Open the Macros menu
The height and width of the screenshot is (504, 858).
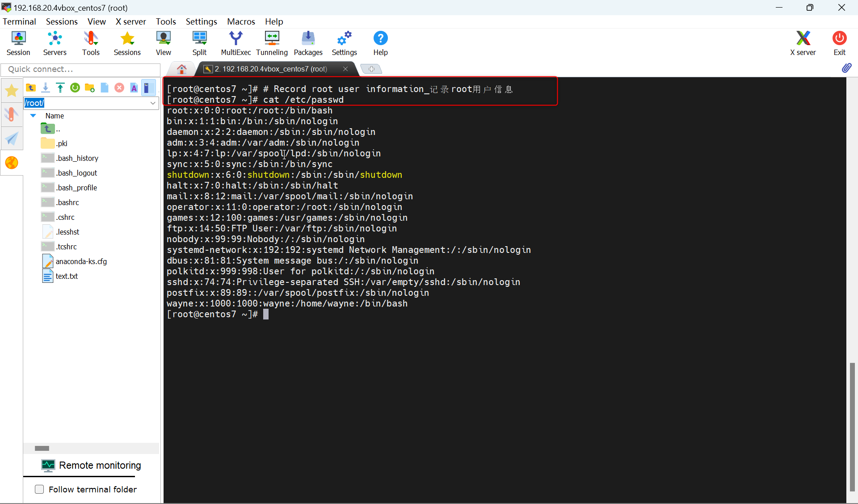(241, 21)
